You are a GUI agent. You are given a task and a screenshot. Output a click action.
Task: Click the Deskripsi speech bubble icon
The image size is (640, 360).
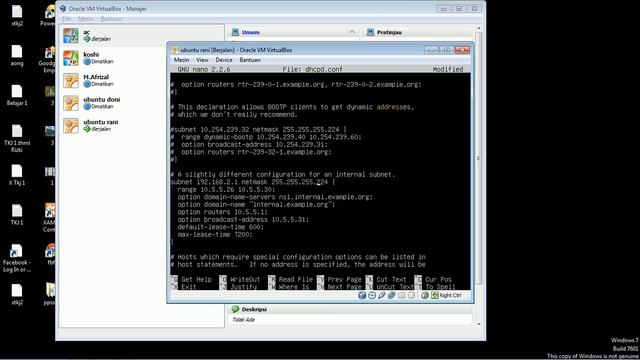click(x=236, y=309)
